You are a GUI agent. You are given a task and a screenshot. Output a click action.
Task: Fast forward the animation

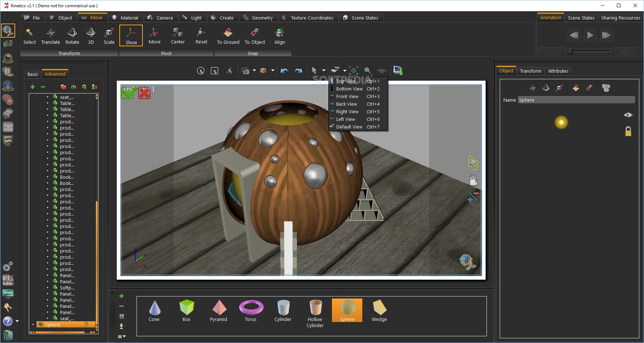tap(606, 35)
